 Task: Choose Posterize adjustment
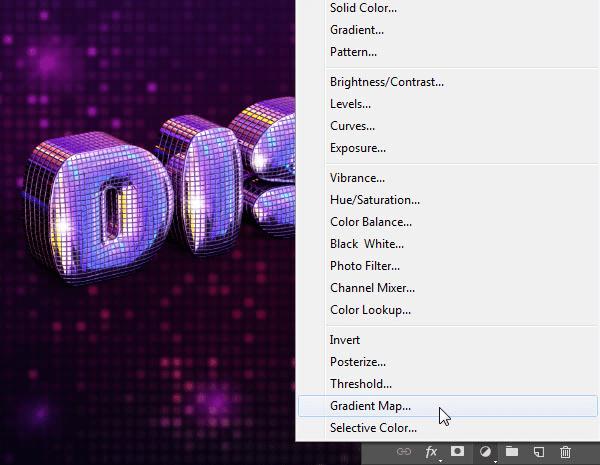point(358,362)
